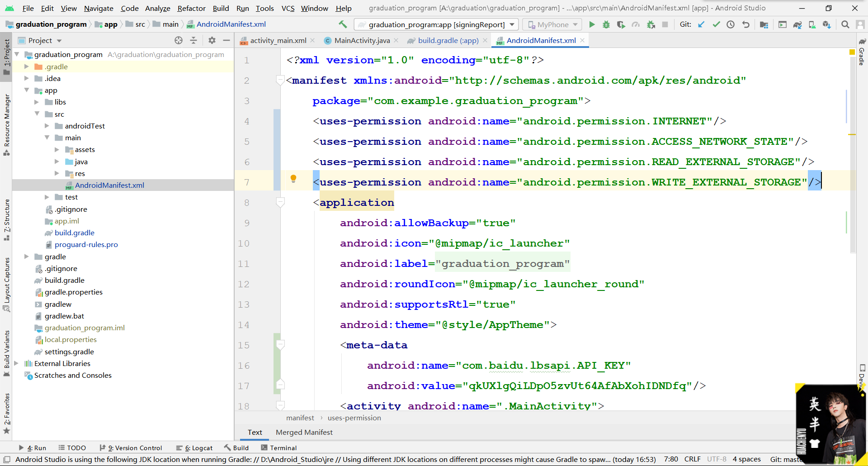Select settings.gradle in project tree

click(69, 352)
